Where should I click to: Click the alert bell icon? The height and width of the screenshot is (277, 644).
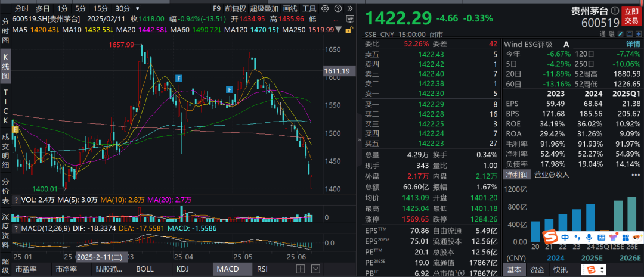628,33
